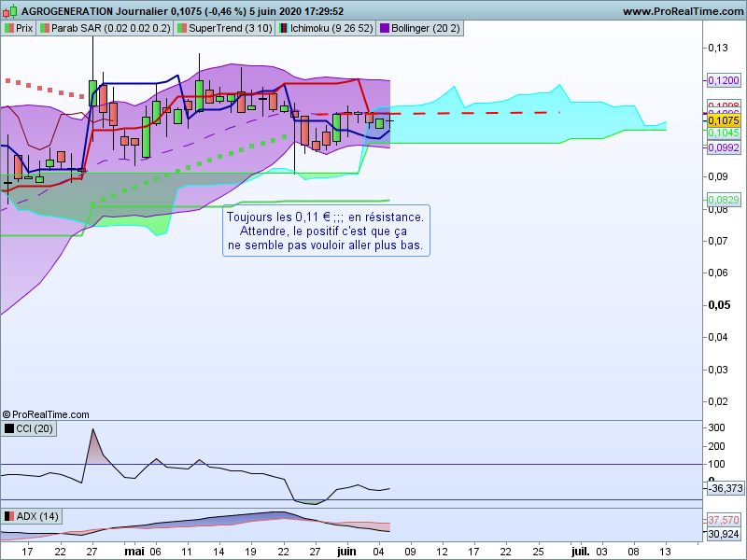The width and height of the screenshot is (747, 560).
Task: Open the ADX (14) indicator label
Action: [x=32, y=516]
